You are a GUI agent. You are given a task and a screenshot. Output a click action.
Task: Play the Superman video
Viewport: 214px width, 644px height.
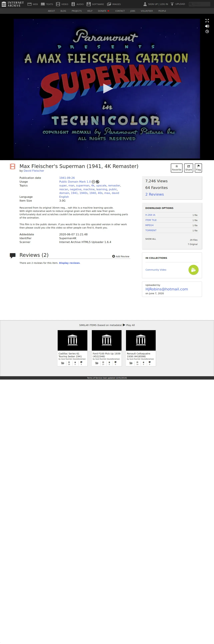[108, 88]
